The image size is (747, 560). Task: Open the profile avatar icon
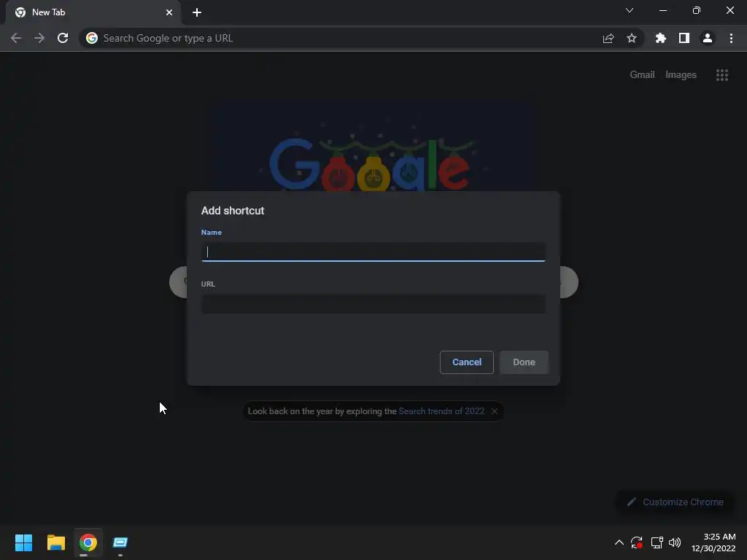tap(708, 38)
